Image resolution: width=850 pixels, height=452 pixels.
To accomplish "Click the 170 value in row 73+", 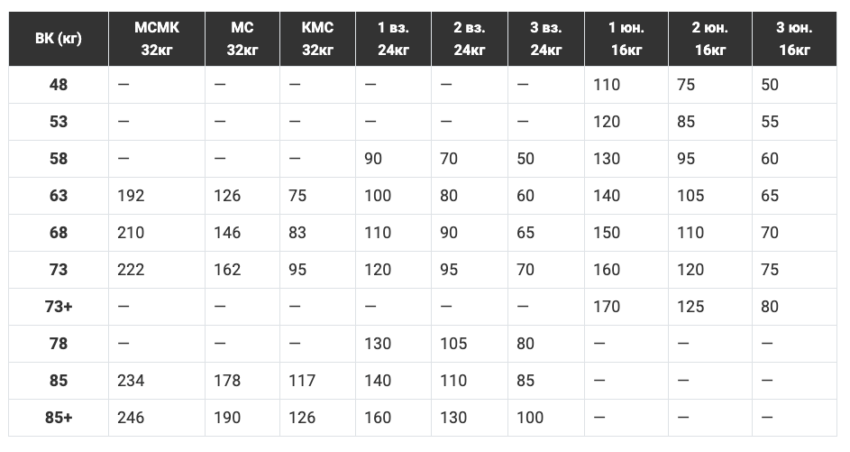I will coord(607,307).
